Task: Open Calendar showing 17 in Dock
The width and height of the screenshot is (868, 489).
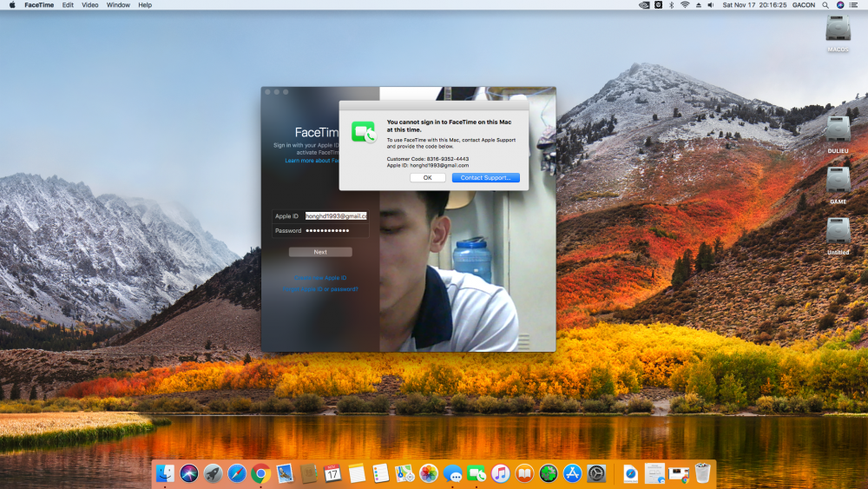Action: coord(332,473)
